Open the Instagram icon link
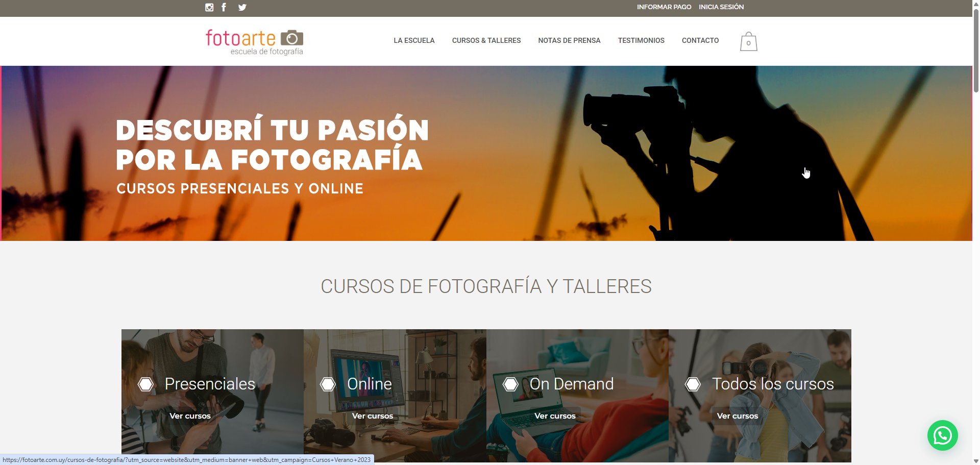The image size is (980, 465). [209, 7]
